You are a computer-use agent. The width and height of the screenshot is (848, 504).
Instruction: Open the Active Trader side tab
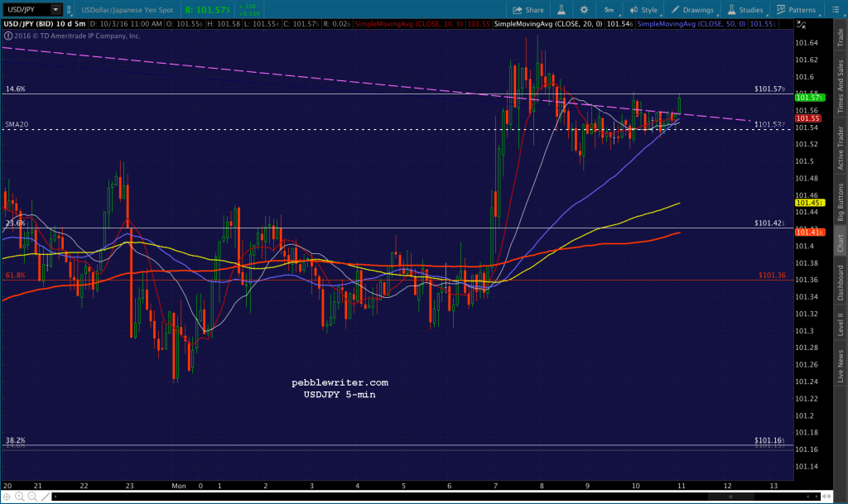click(841, 147)
